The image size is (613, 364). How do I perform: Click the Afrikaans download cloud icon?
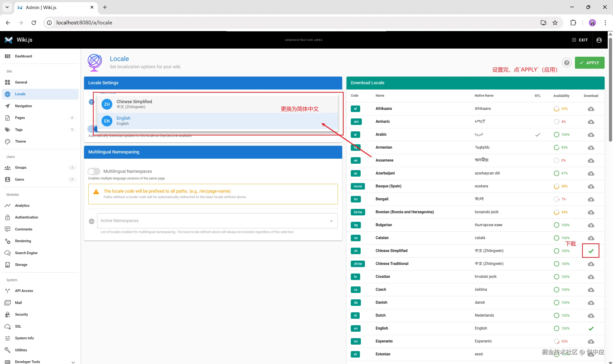pos(591,109)
